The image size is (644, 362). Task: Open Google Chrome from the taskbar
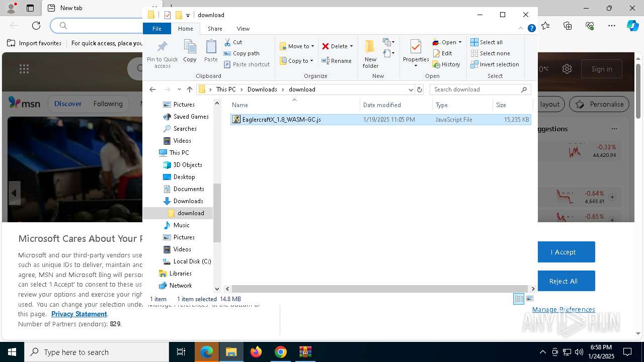point(281,352)
